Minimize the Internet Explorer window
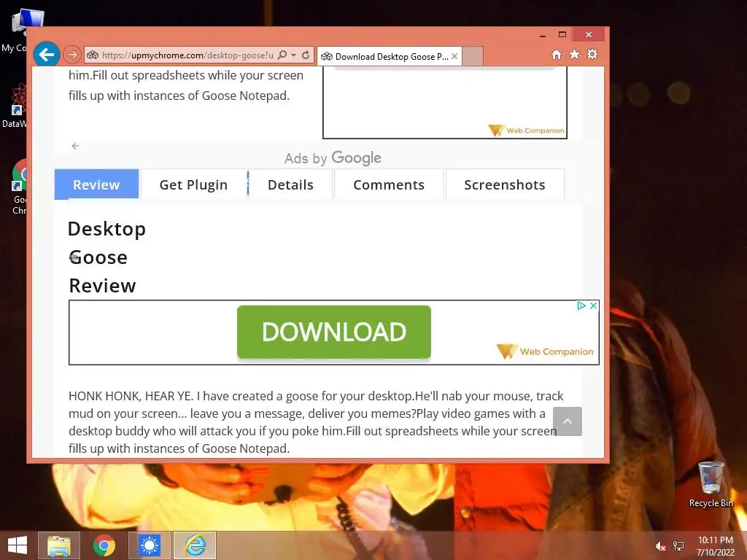Screen dimensions: 747x560 543,35
